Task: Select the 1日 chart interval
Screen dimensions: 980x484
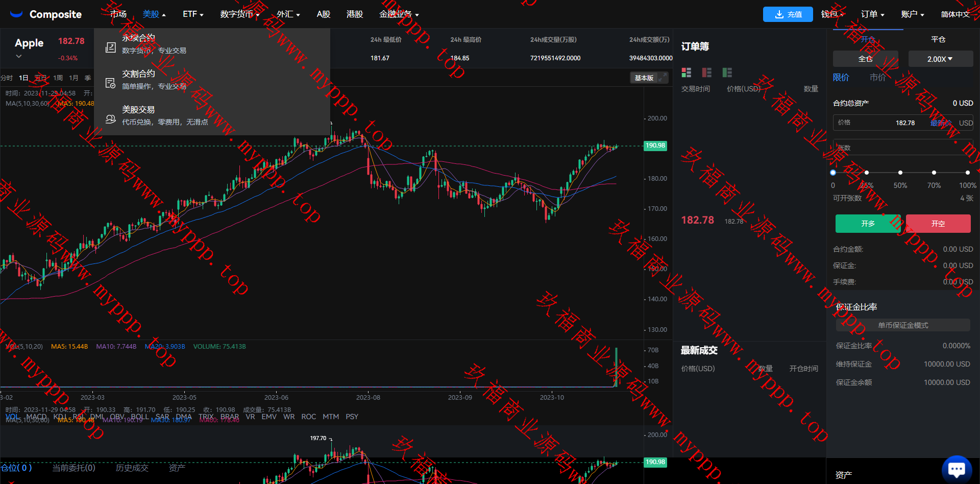Action: (x=23, y=78)
